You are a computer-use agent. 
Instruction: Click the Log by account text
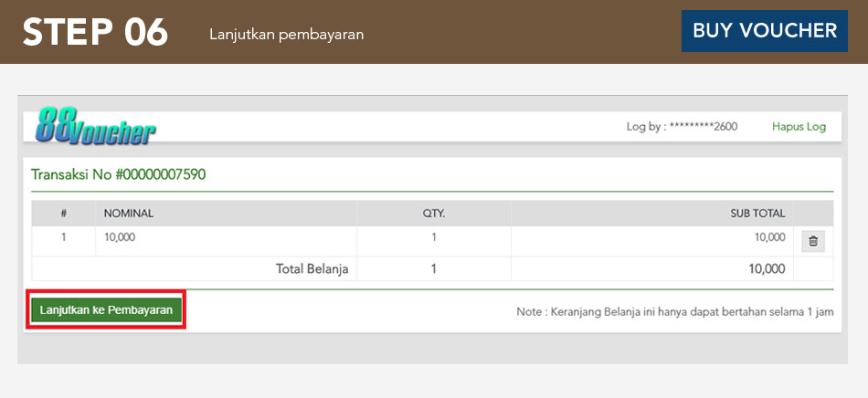(x=682, y=127)
